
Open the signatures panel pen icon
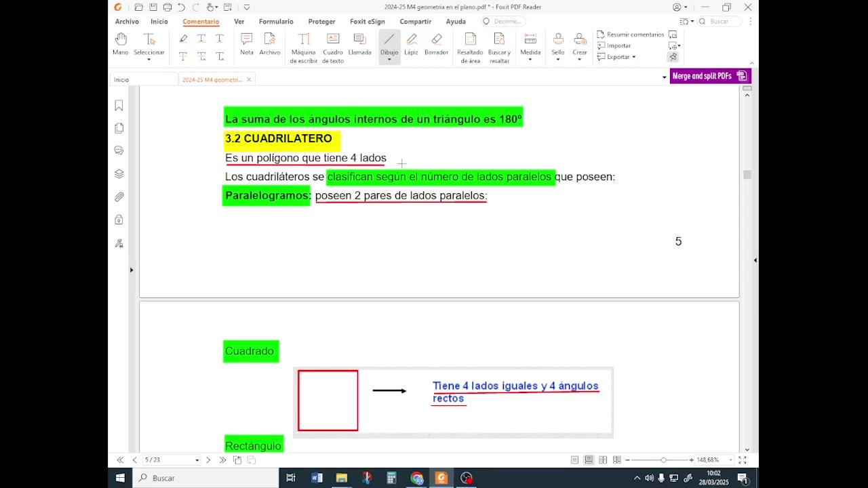[x=119, y=243]
